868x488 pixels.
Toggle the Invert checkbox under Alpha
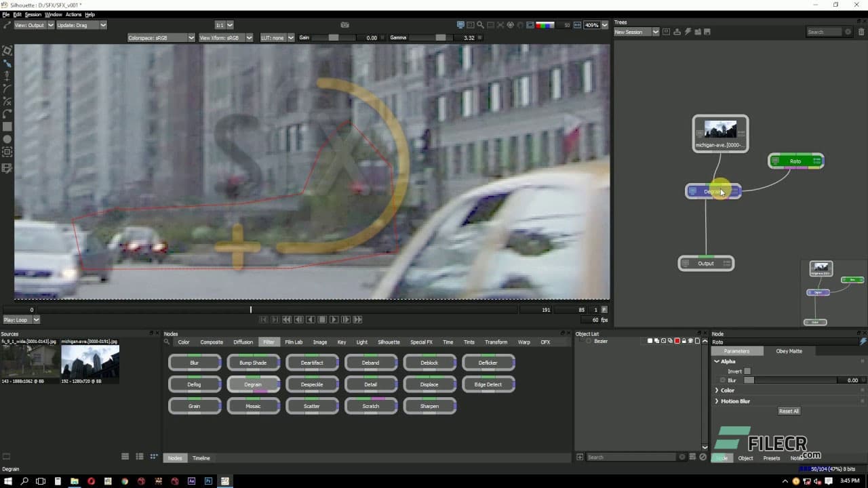click(747, 371)
